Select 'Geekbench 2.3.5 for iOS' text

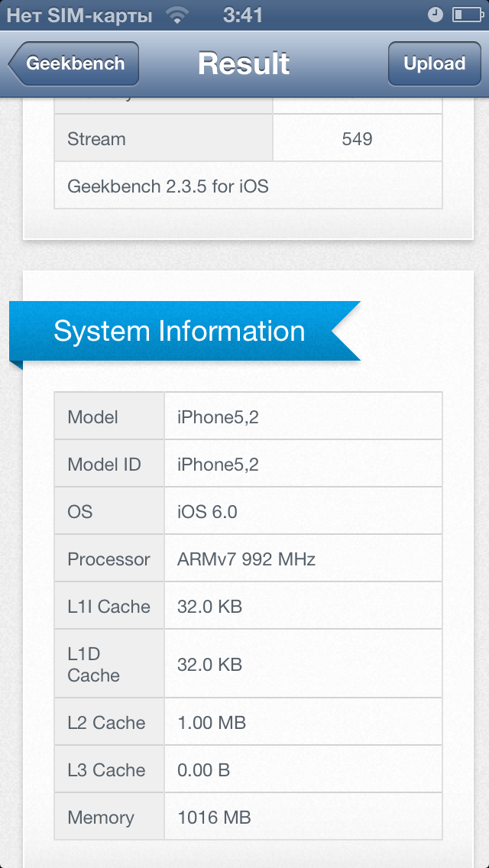[x=168, y=186]
